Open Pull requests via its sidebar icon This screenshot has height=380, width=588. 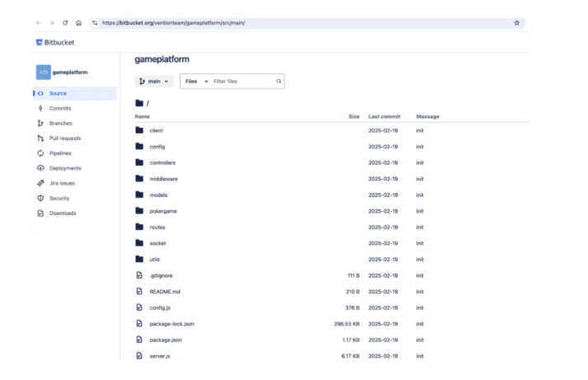click(41, 138)
